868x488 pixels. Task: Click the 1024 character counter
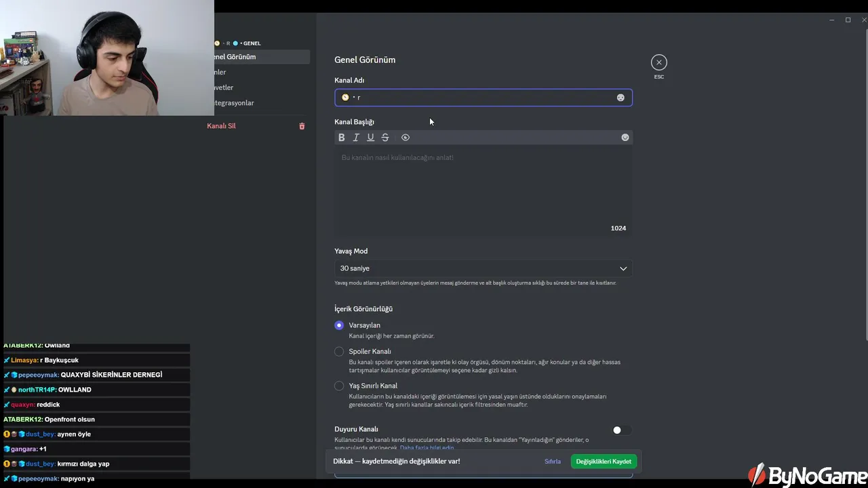tap(618, 228)
